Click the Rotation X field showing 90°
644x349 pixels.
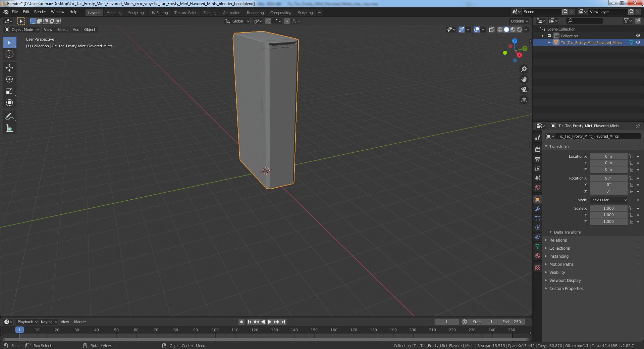click(x=608, y=178)
